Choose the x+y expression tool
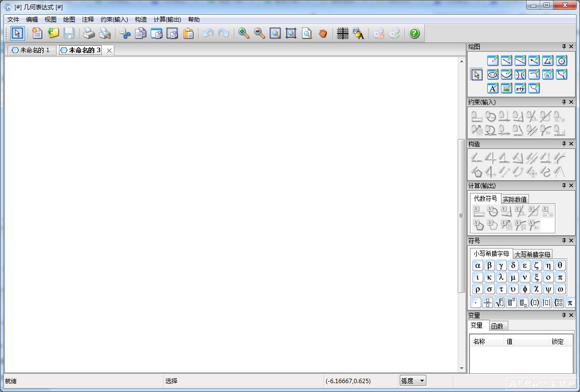Screen dimensions: 580x392 click(x=520, y=88)
